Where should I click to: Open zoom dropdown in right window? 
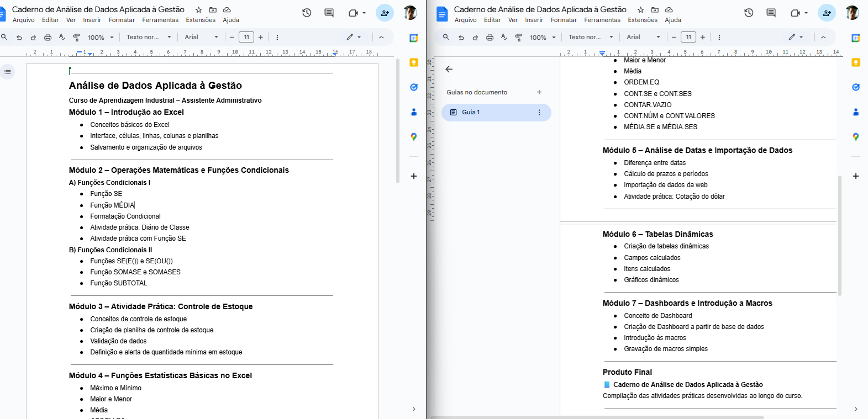[543, 38]
